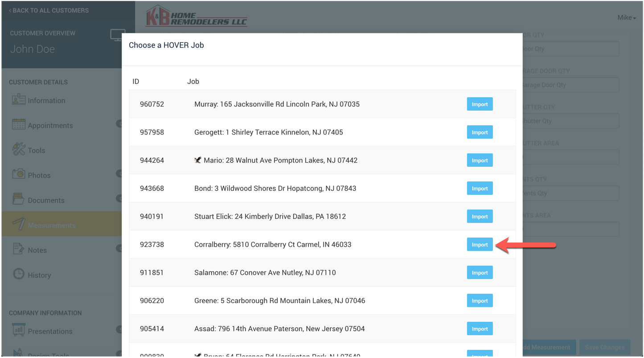Click the Choose a HOVER Job title
This screenshot has width=644, height=358.
166,45
